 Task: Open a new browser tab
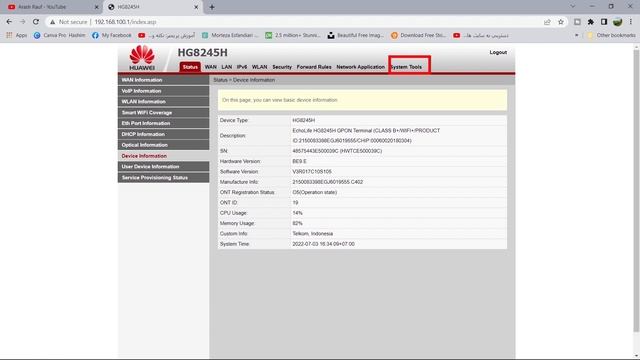coord(212,7)
